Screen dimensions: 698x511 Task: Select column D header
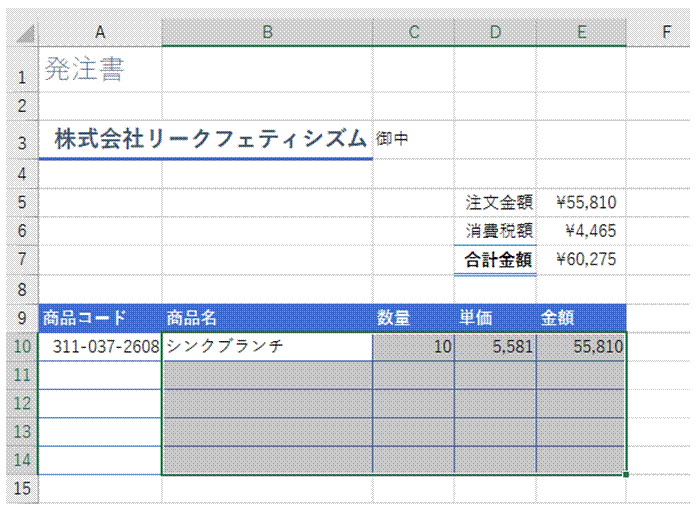495,32
